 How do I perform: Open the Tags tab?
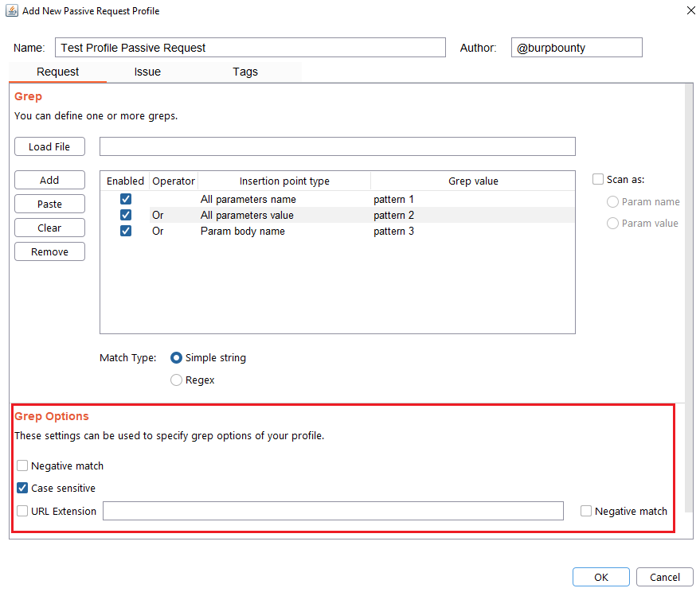[x=245, y=72]
